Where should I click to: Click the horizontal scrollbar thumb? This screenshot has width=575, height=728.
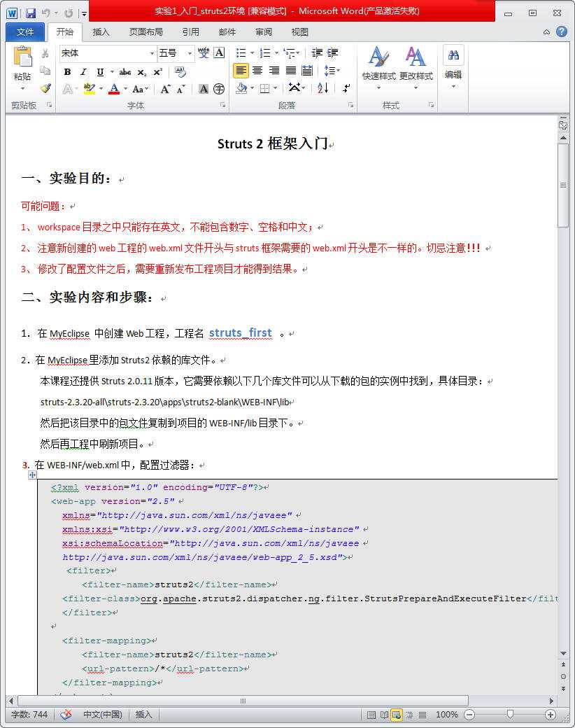click(243, 701)
